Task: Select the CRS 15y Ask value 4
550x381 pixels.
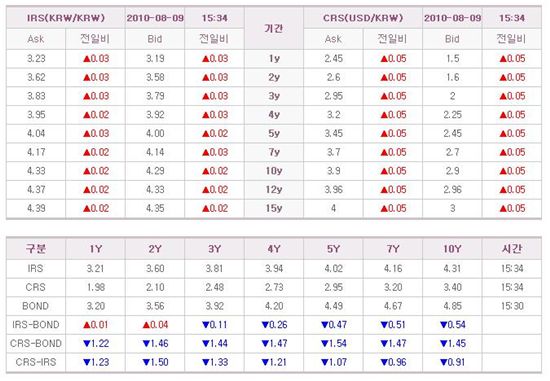Action: (333, 208)
